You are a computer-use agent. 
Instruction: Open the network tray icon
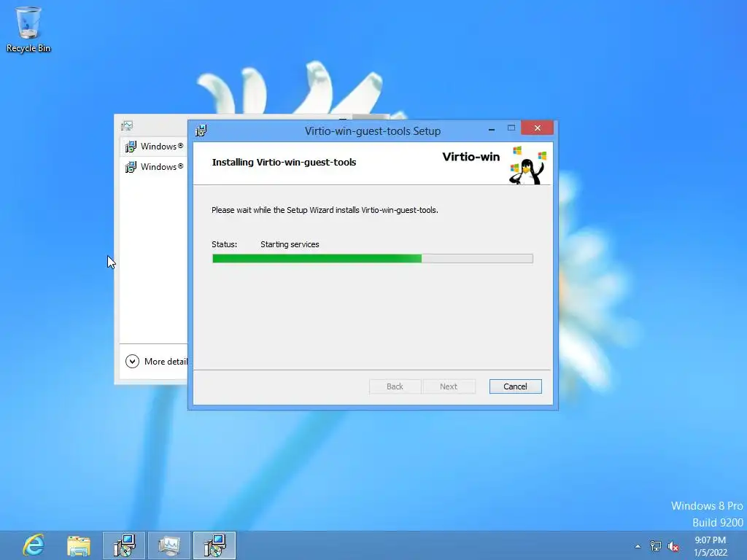click(x=656, y=546)
